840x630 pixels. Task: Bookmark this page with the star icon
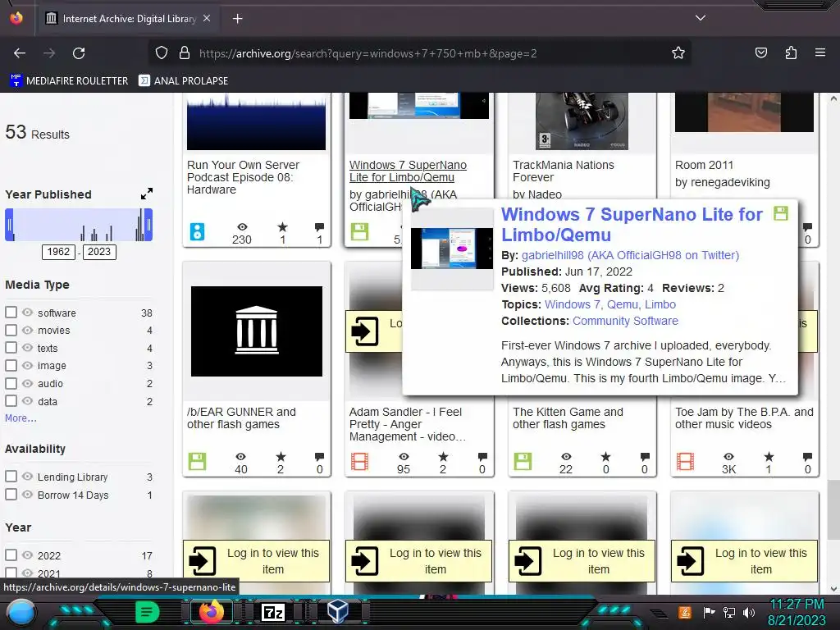(678, 53)
